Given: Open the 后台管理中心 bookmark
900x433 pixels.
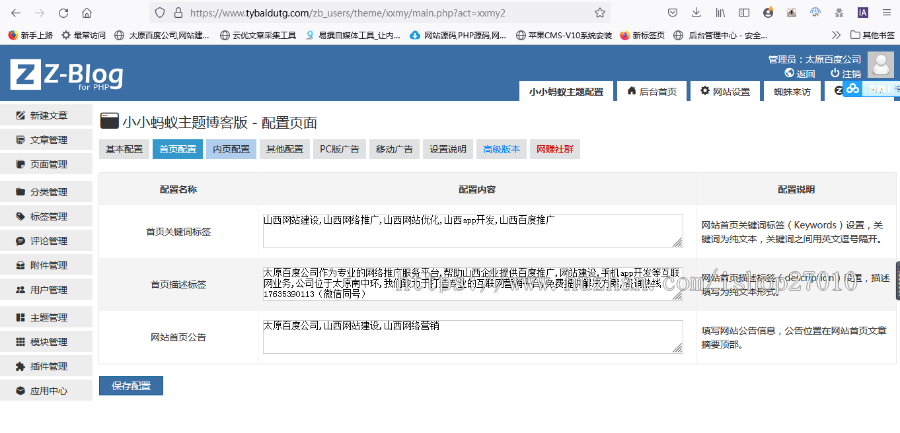Looking at the screenshot, I should pos(720,35).
